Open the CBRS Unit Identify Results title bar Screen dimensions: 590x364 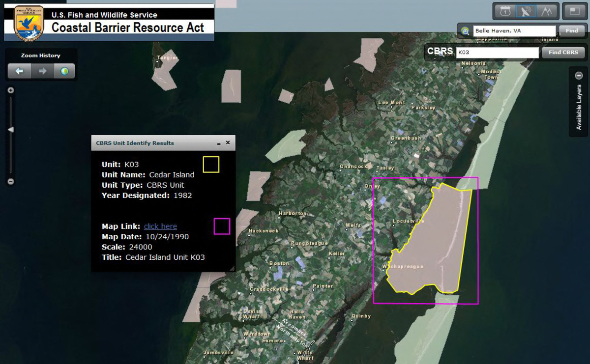[147, 143]
